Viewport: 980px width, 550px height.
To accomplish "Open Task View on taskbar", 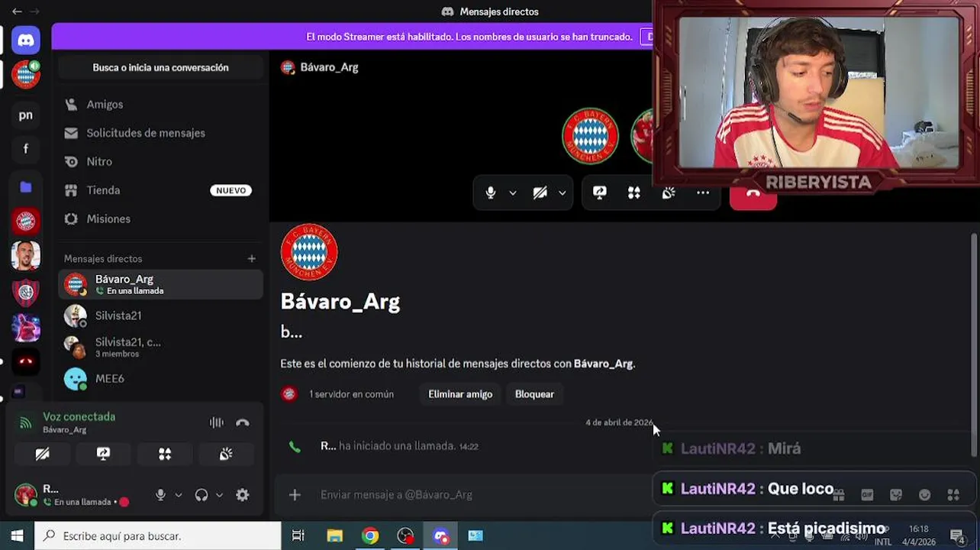I will coord(298,535).
